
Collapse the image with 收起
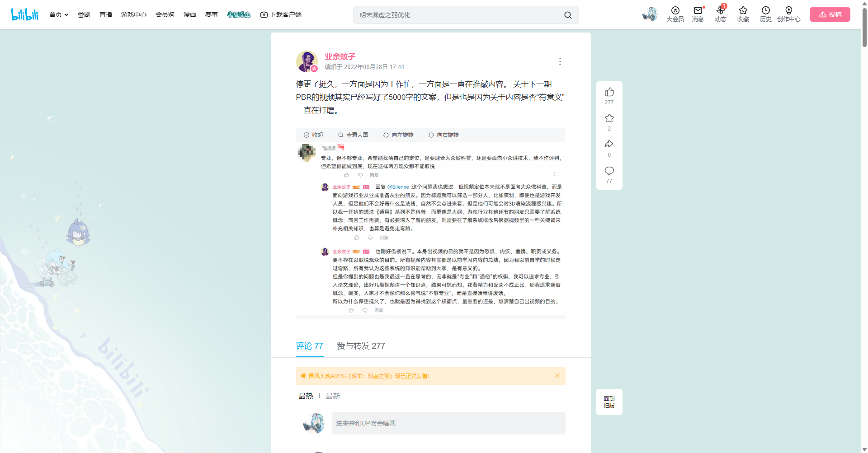point(313,135)
